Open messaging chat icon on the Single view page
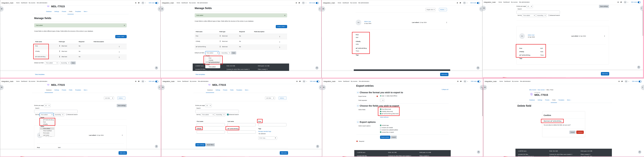 tap(460, 3)
